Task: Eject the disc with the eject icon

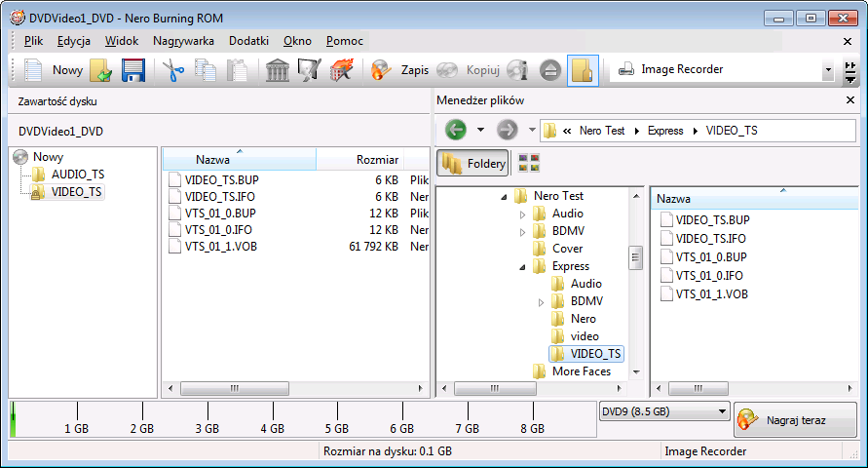Action: (550, 70)
